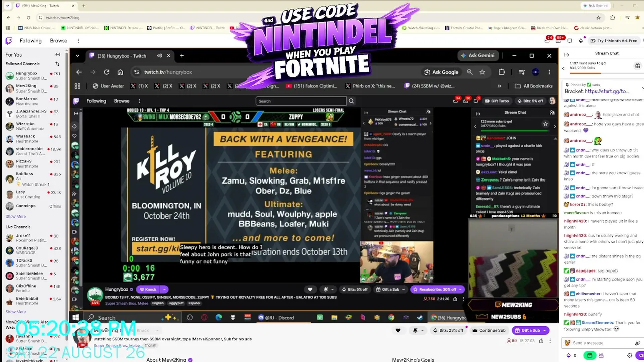Click the Ask Google lens button

[441, 72]
